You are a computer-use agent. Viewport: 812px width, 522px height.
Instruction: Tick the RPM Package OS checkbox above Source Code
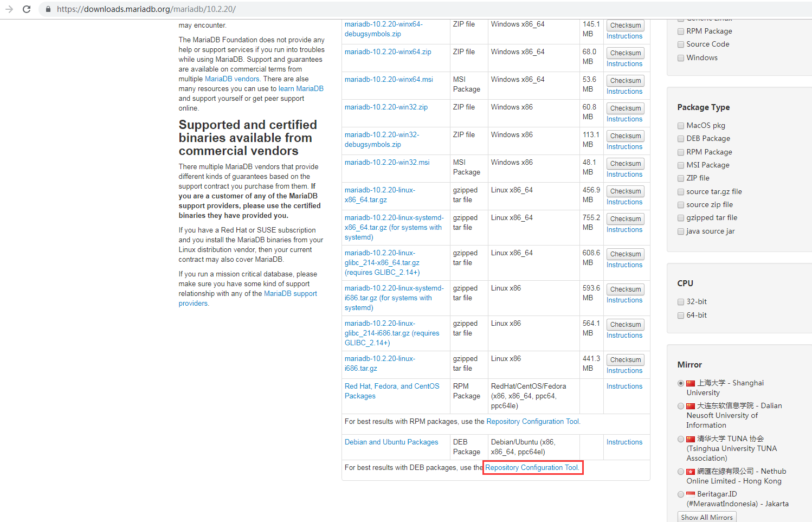[x=681, y=31]
